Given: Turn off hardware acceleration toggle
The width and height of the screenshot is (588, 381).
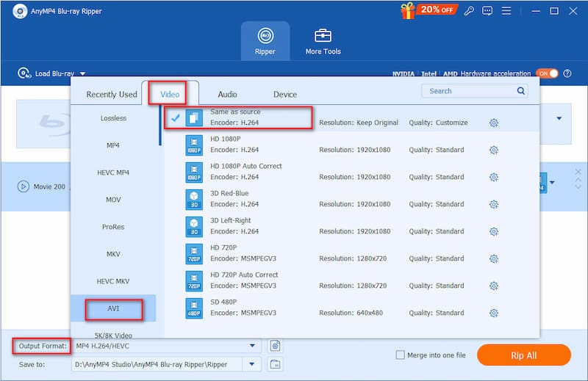Looking at the screenshot, I should tap(547, 74).
